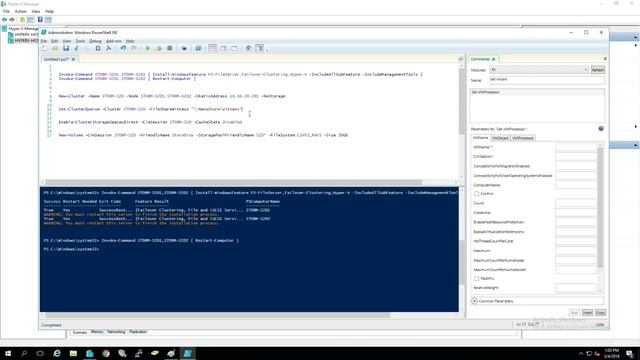
Task: Click the Copy button in Commands pane
Action: 600,313
